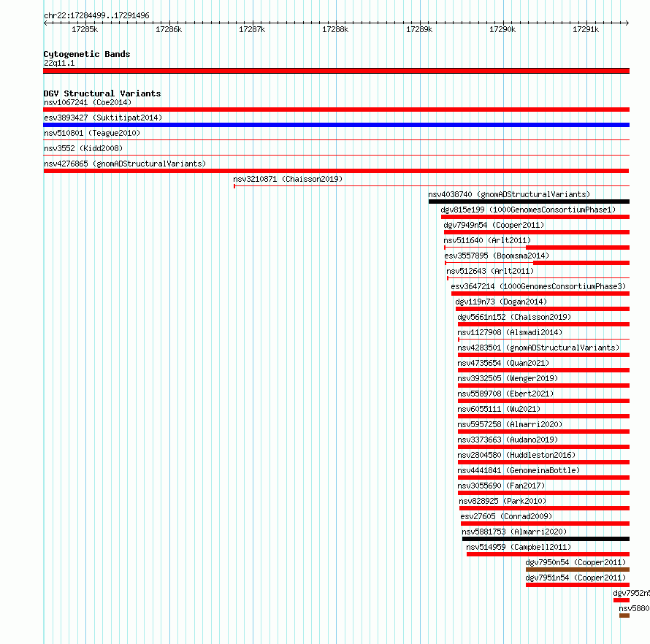Click nsv4441841 (GenomeinaBottle) label
Image resolution: width=650 pixels, height=644 pixels.
[x=519, y=470]
